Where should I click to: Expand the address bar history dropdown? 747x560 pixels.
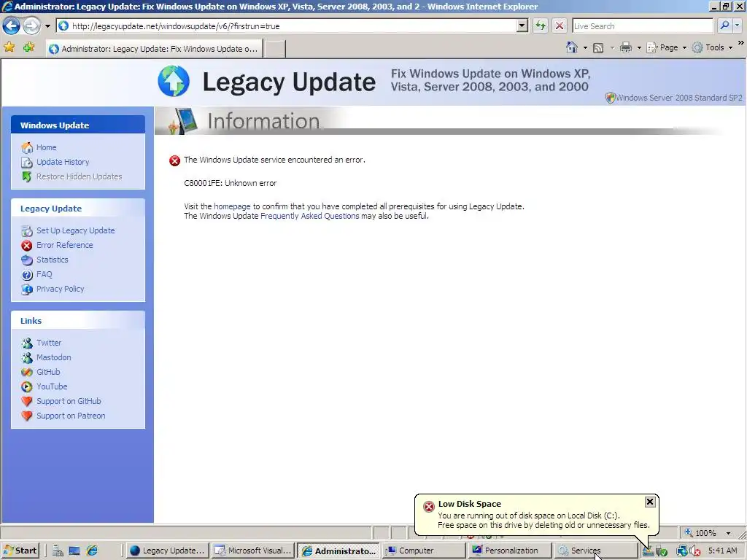click(522, 26)
